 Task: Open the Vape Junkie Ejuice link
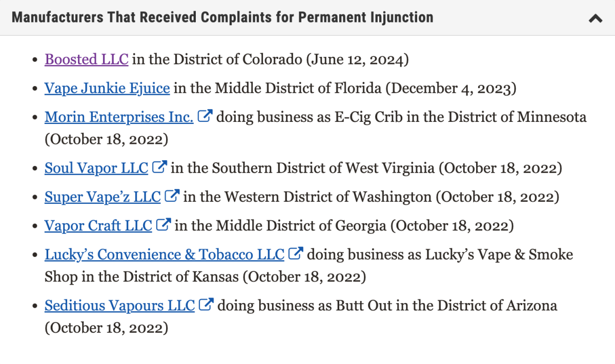(107, 89)
